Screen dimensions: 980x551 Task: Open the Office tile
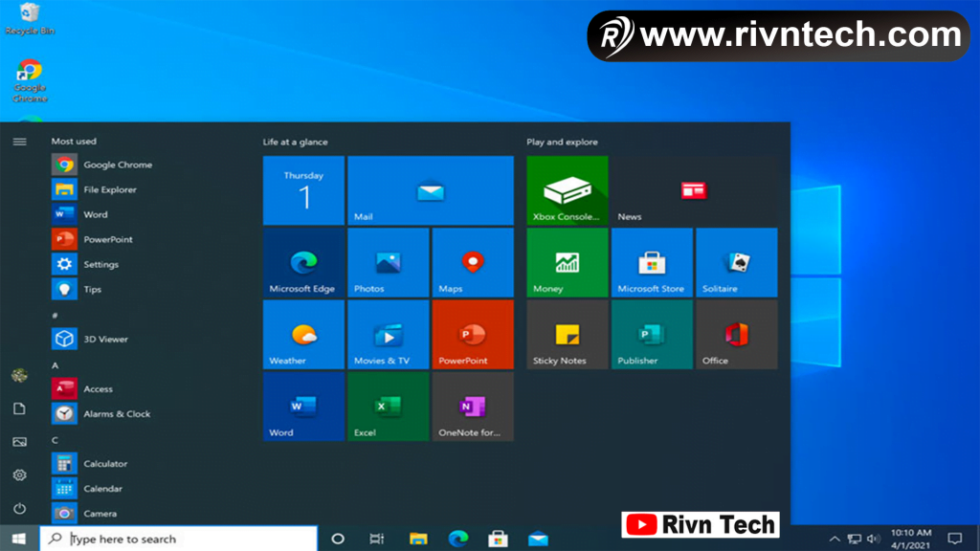click(737, 334)
